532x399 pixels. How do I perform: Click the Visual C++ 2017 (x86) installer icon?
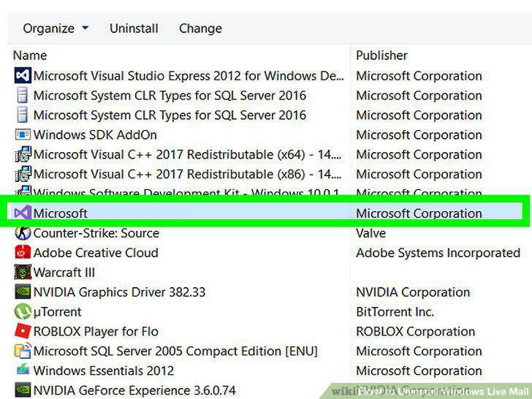pyautogui.click(x=23, y=174)
